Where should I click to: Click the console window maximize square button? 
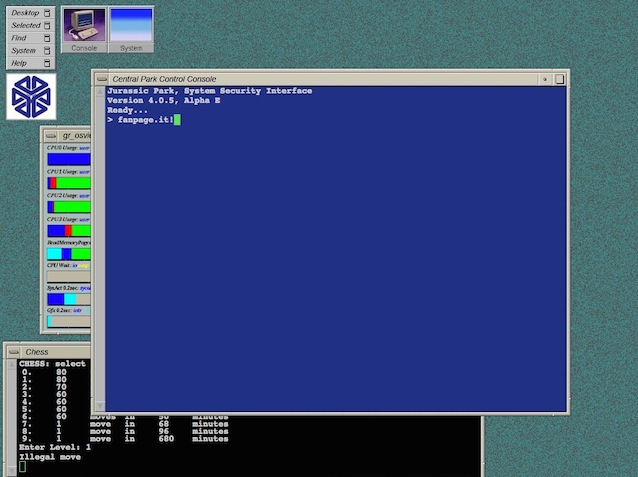point(559,79)
